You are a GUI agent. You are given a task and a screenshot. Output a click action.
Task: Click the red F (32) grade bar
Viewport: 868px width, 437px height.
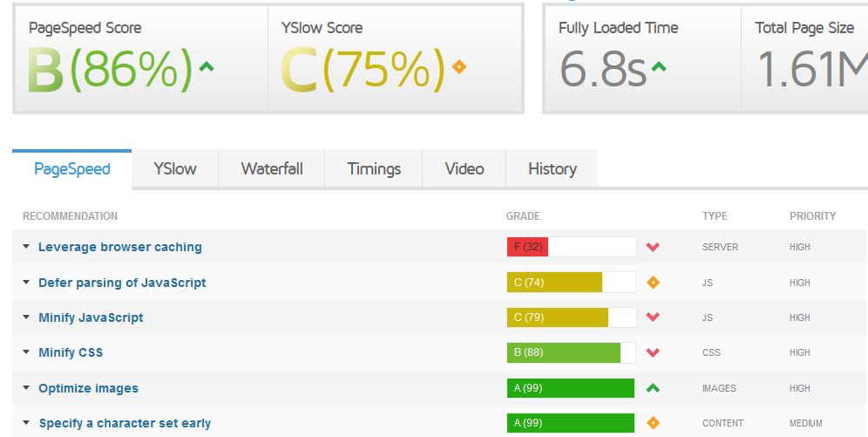[x=528, y=248]
